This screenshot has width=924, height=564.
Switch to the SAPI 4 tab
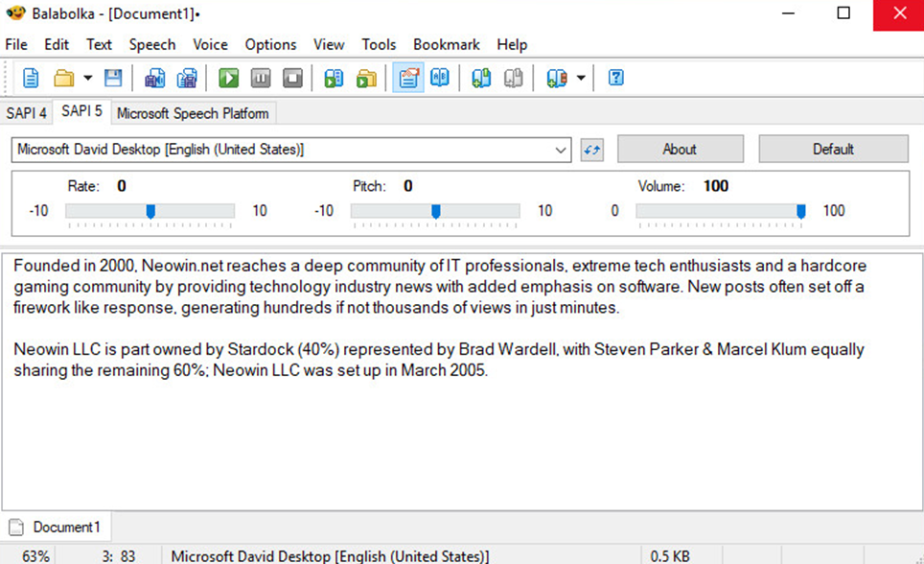coord(26,113)
